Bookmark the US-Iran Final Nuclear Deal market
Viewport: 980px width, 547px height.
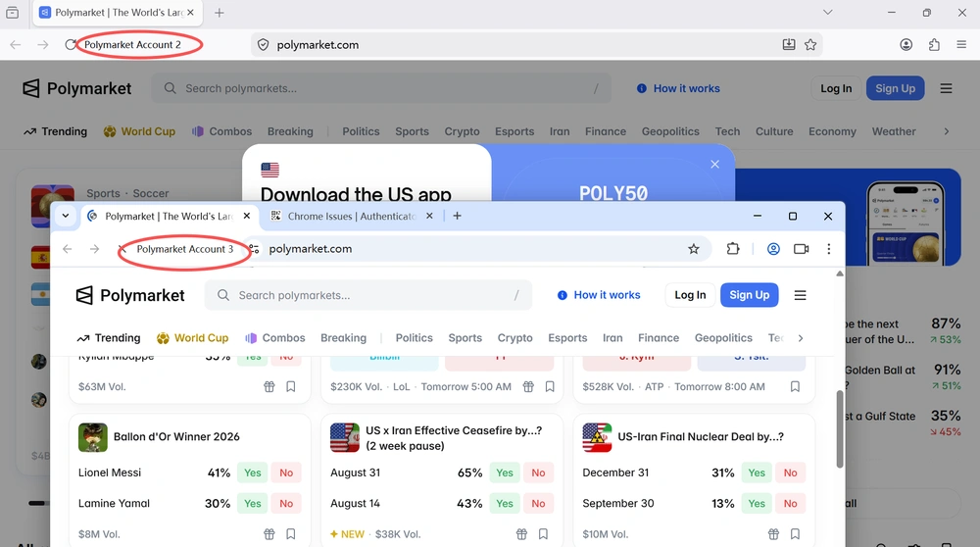tap(795, 534)
